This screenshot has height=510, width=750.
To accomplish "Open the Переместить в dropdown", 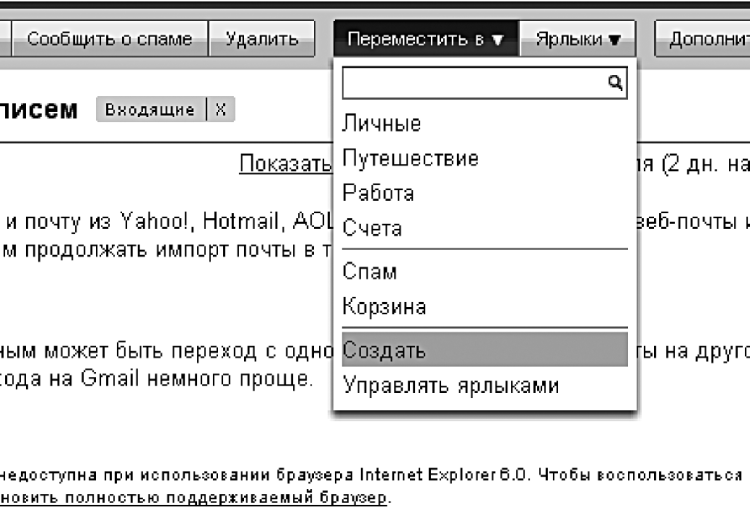I will click(425, 39).
